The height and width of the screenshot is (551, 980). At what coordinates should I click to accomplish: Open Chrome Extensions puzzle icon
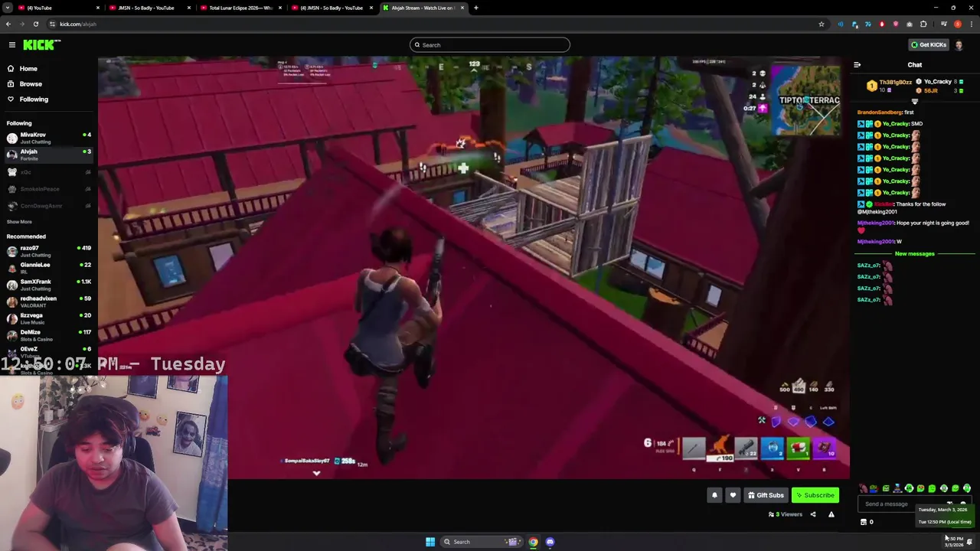[923, 24]
